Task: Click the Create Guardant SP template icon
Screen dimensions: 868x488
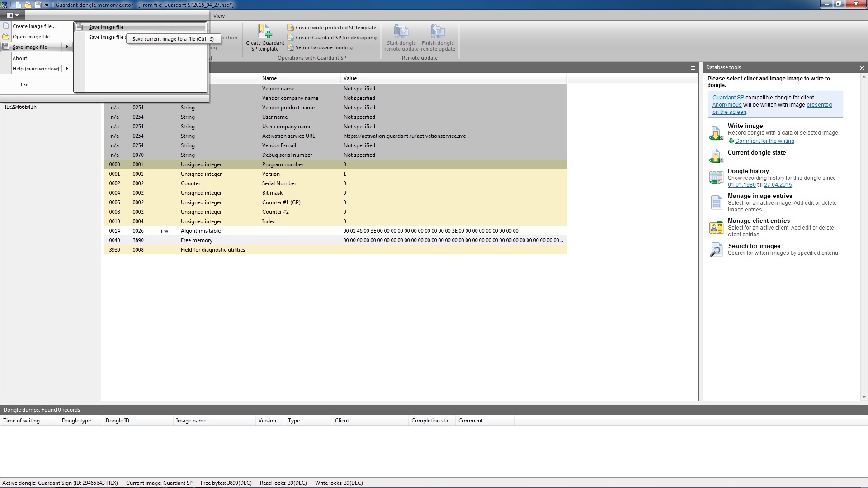Action: pos(265,32)
